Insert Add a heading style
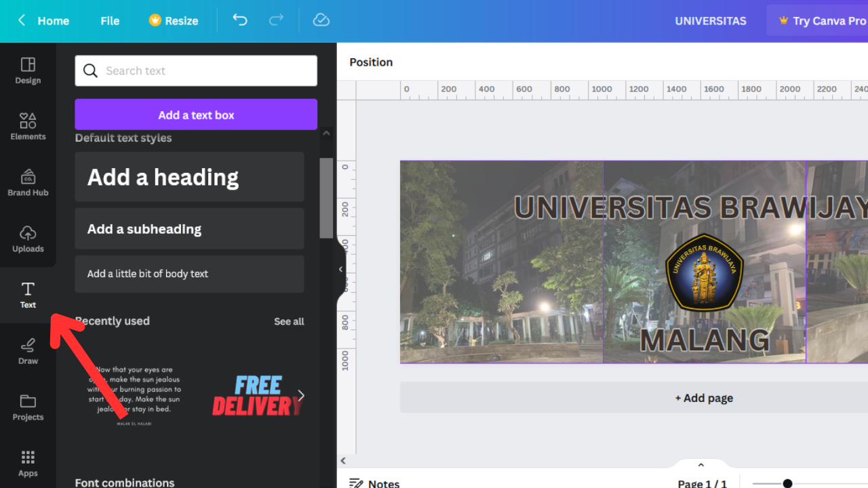The image size is (868, 488). pos(189,177)
